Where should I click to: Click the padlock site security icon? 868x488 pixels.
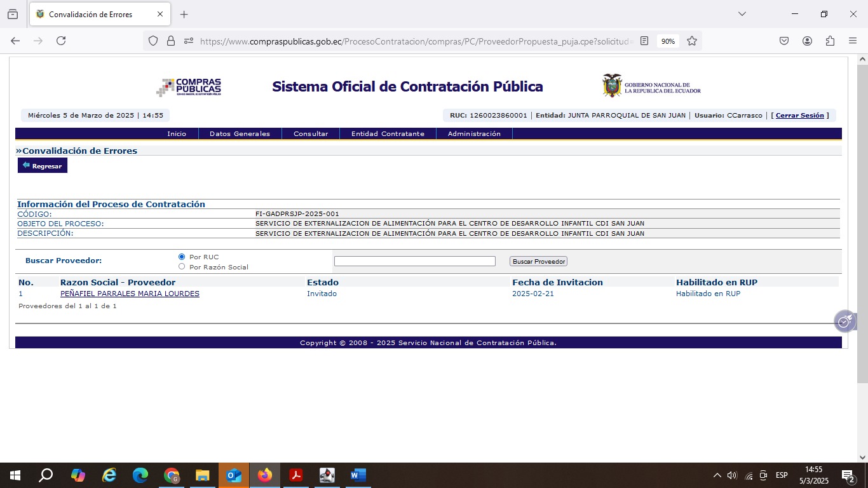pyautogui.click(x=170, y=41)
